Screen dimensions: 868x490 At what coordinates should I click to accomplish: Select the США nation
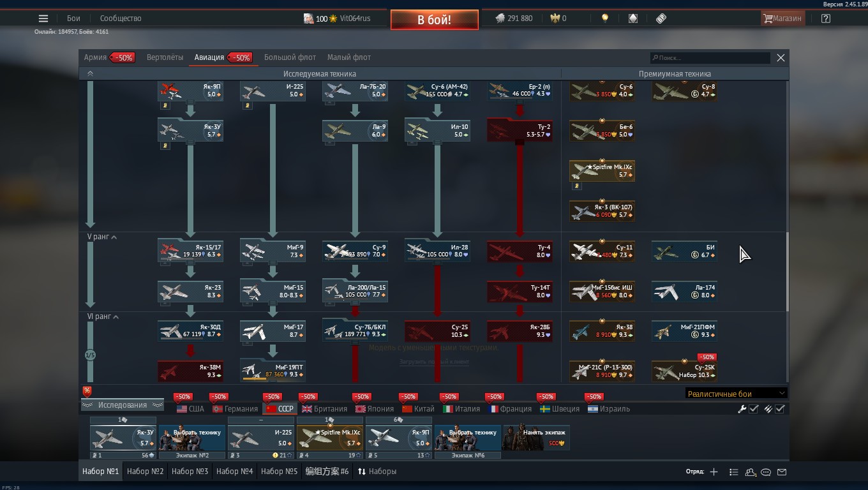[190, 409]
